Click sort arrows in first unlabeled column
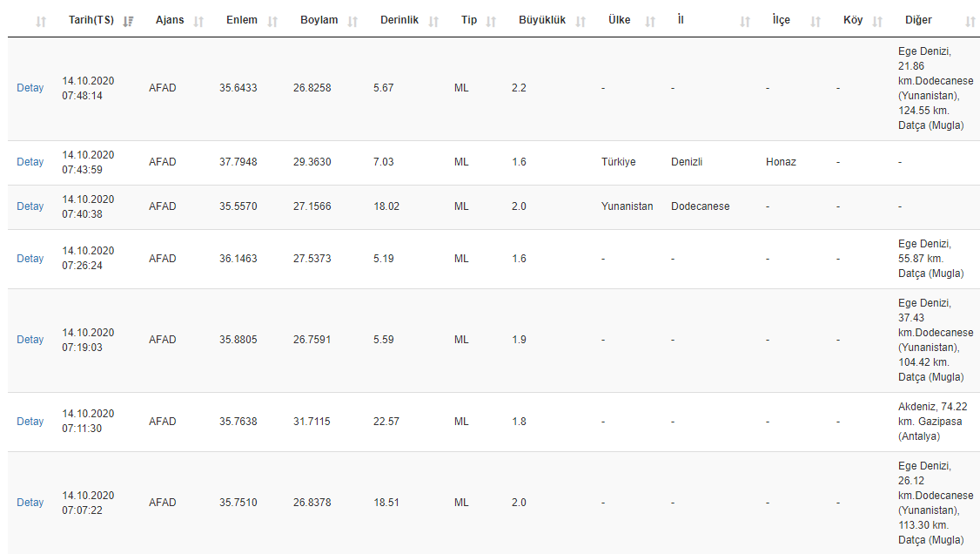The image size is (980, 554). (x=41, y=21)
